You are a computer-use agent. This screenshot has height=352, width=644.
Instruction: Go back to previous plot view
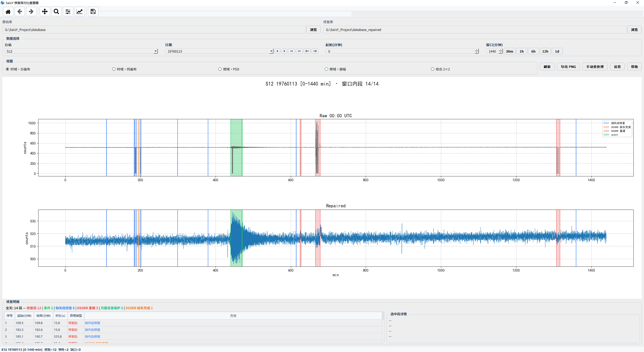click(x=20, y=12)
